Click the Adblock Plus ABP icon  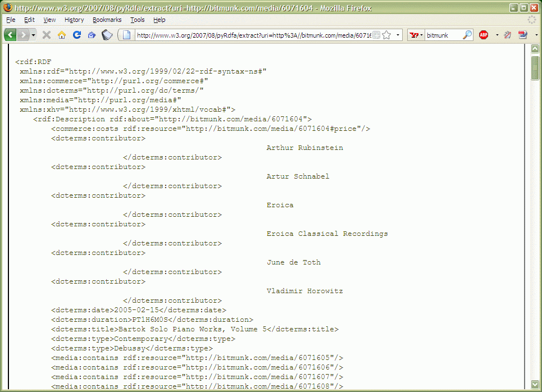click(484, 35)
